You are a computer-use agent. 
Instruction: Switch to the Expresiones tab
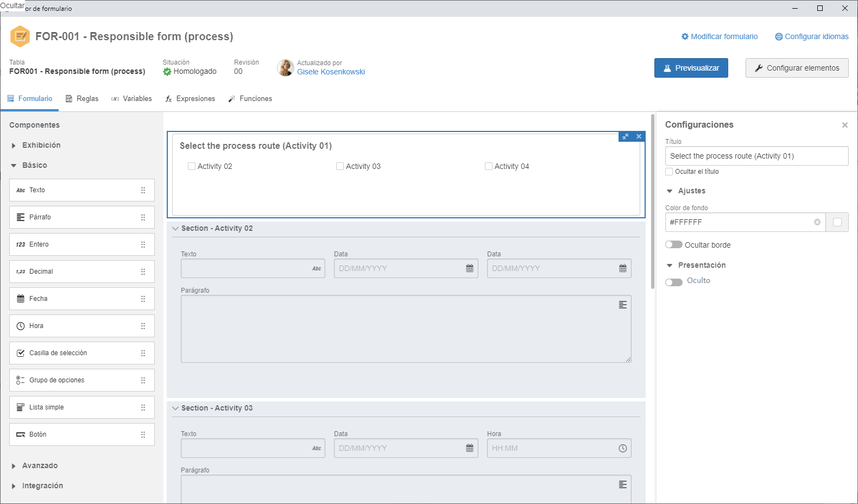click(x=191, y=99)
